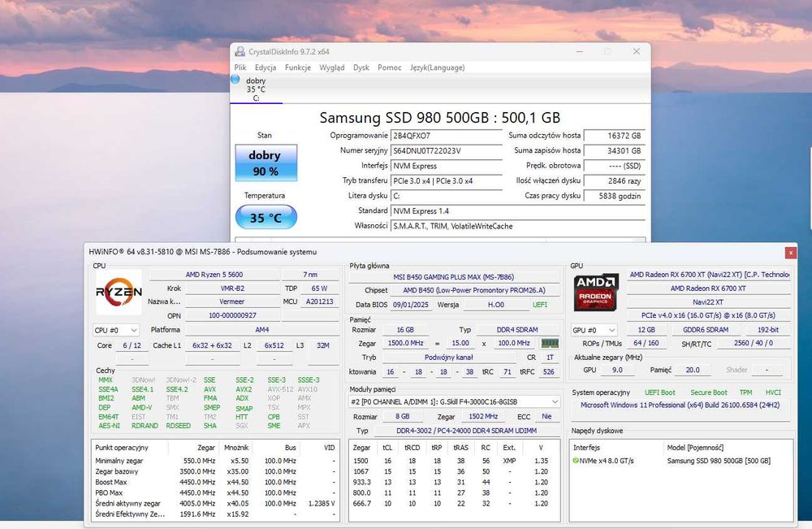Screen dimensions: 812x529
Task: Click the 35 °C temperature button
Action: tap(266, 217)
